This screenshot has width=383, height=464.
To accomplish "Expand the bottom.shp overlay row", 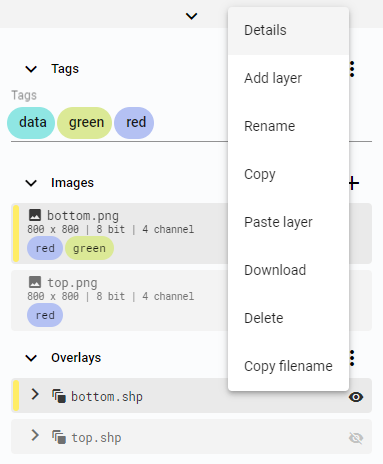I will coord(35,394).
